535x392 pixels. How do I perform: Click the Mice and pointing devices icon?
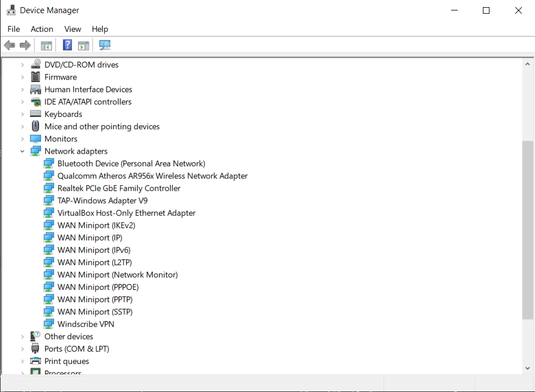[x=36, y=126]
